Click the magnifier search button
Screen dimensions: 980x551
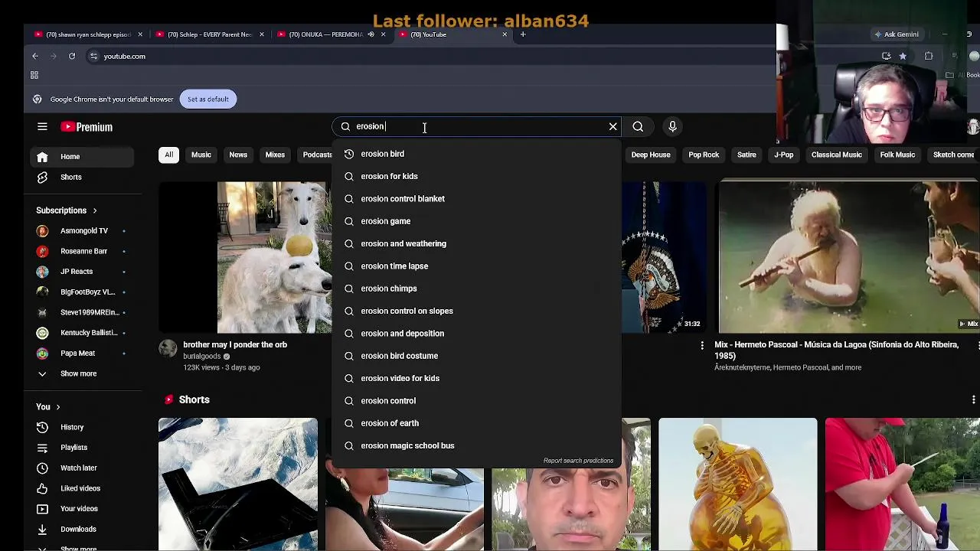coord(638,126)
